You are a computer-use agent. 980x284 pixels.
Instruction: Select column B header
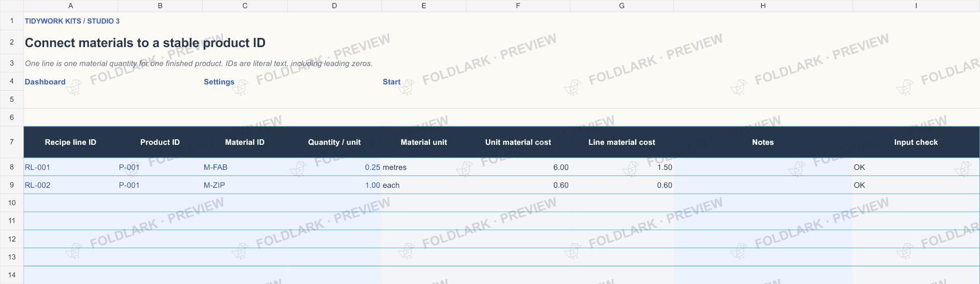click(x=160, y=6)
